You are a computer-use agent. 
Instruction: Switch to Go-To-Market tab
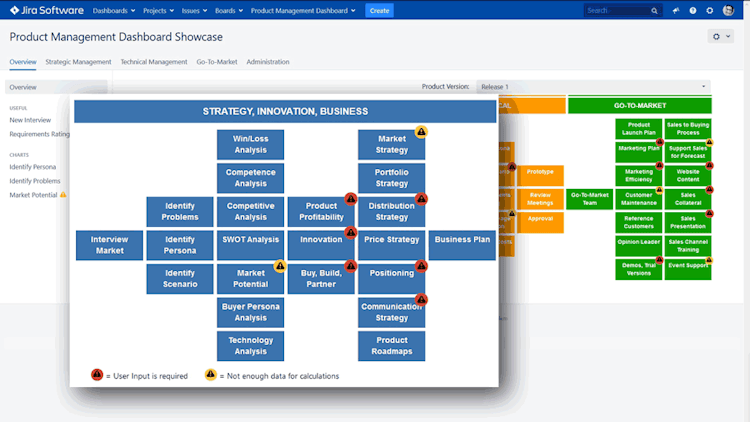tap(217, 62)
